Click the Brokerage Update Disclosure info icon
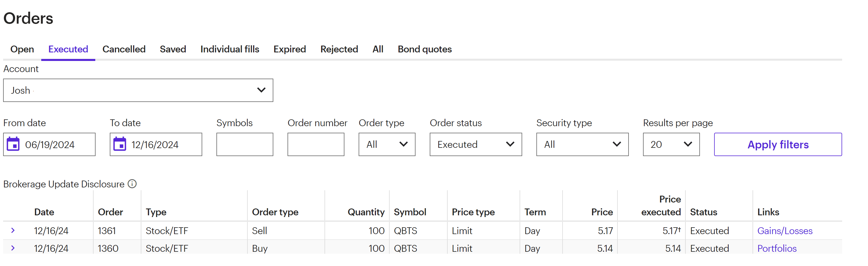This screenshot has width=868, height=266. click(x=132, y=184)
